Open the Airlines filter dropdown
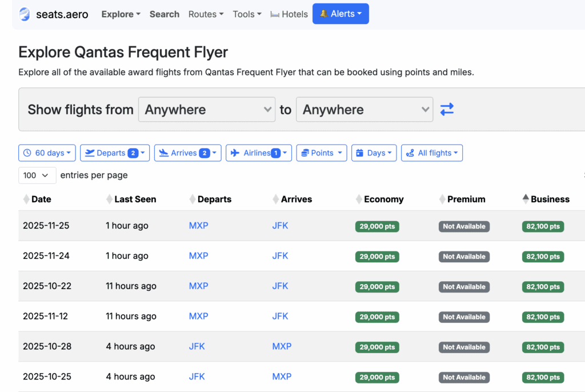Image resolution: width=585 pixels, height=392 pixels. pyautogui.click(x=259, y=153)
